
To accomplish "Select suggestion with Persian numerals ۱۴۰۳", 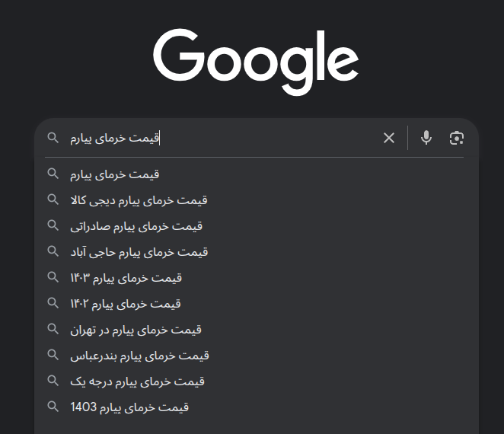I will click(x=254, y=278).
